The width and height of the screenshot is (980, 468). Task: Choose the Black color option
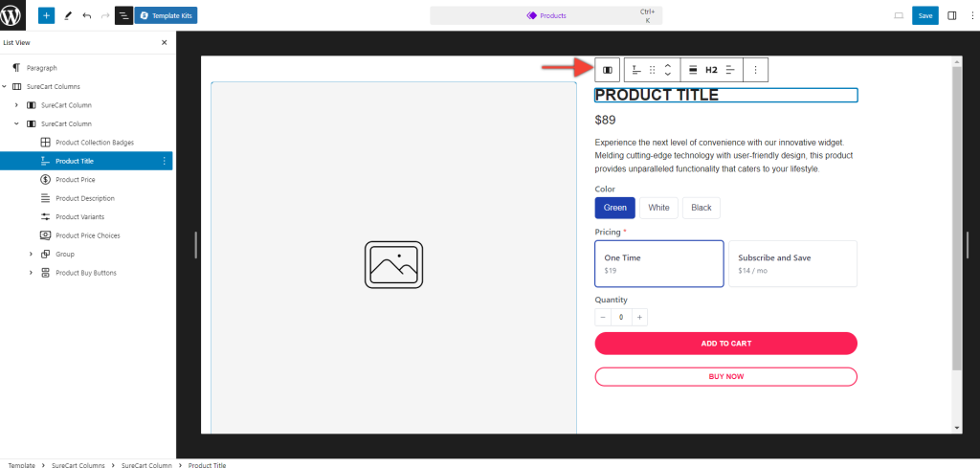coord(702,208)
